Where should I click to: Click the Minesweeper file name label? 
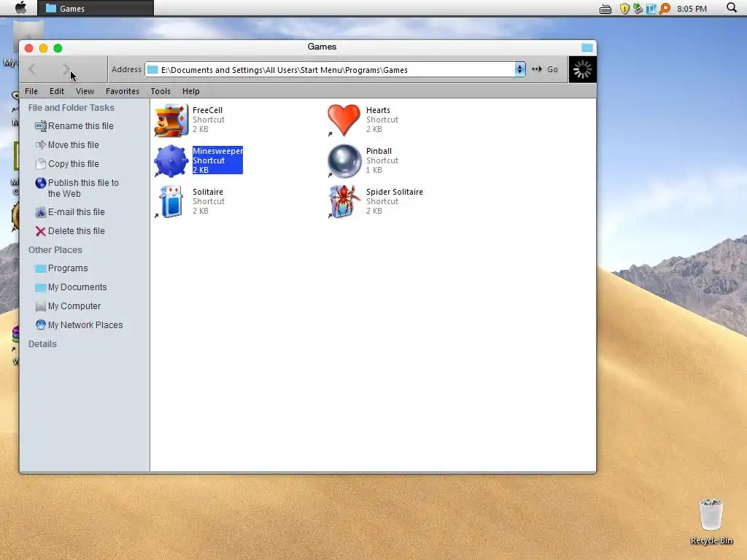pyautogui.click(x=217, y=151)
